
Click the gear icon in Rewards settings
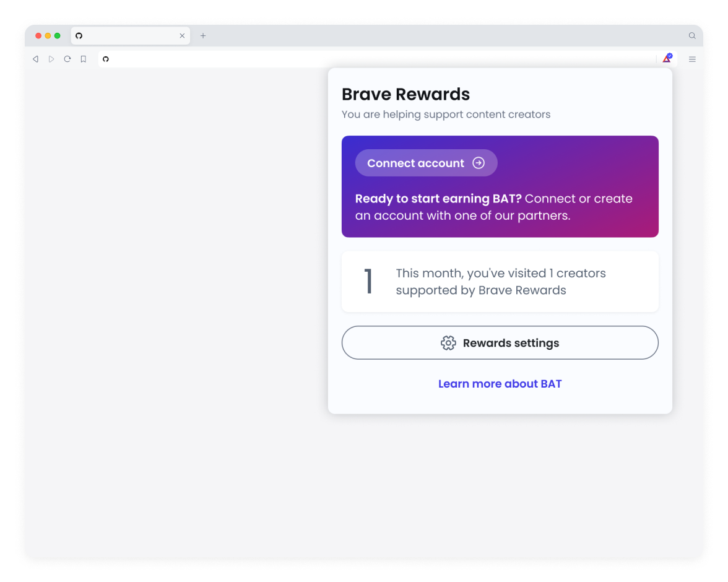pyautogui.click(x=448, y=343)
